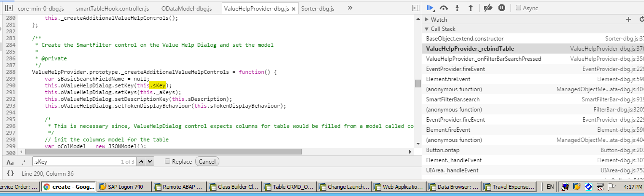Set breakpoint on line number 288
This screenshot has width=644, height=196.
pyautogui.click(x=11, y=72)
